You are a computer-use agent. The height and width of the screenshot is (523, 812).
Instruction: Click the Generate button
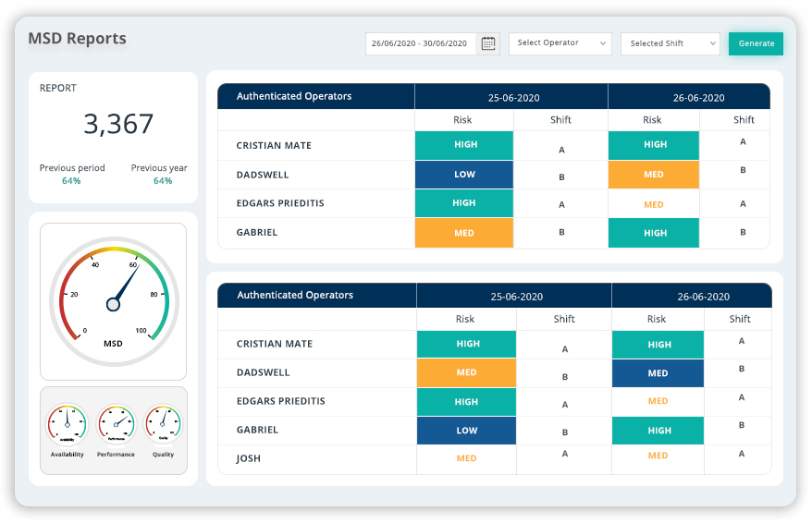756,43
